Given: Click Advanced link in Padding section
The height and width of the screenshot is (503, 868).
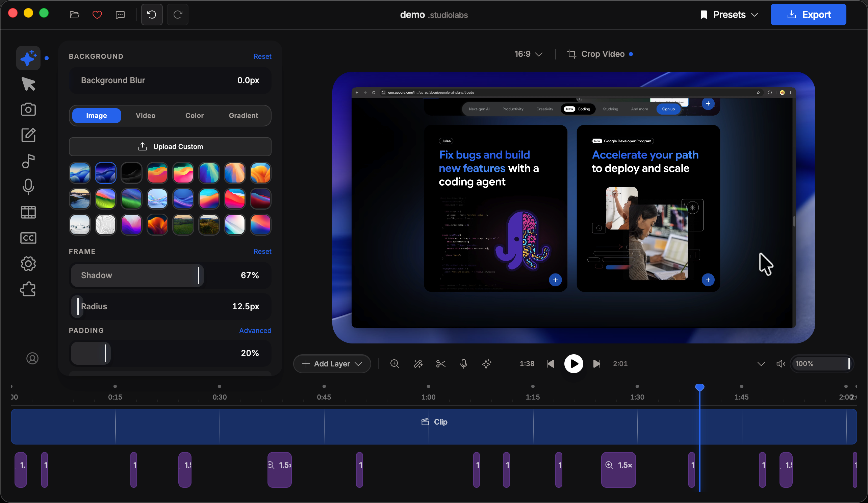Looking at the screenshot, I should coord(255,331).
